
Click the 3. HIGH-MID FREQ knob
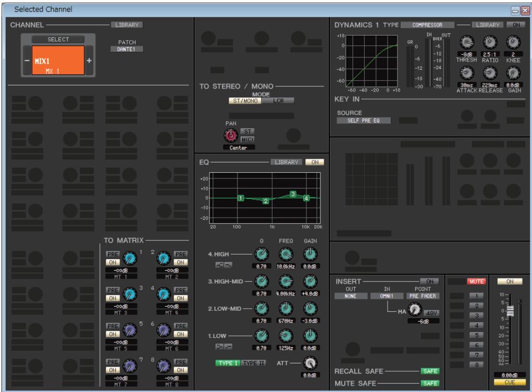pos(286,282)
